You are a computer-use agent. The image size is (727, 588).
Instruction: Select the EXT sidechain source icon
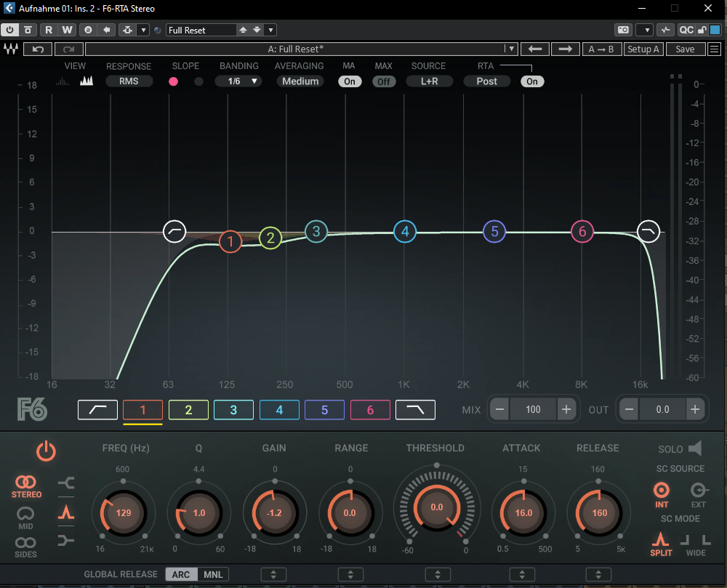(698, 491)
